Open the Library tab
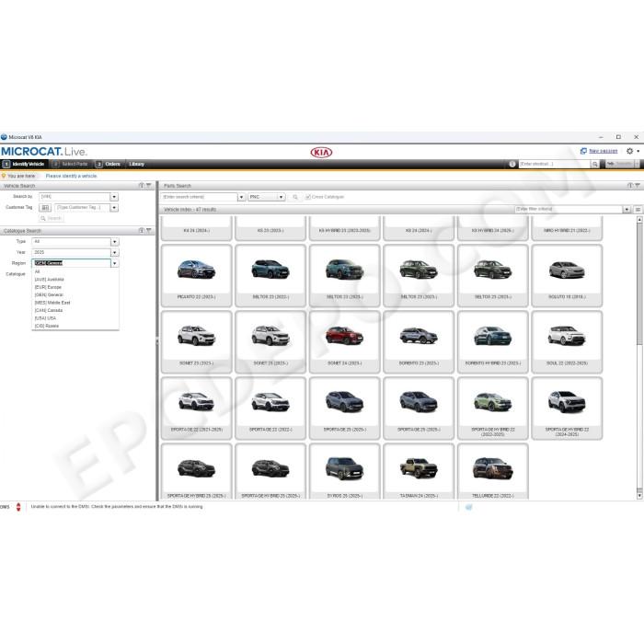The width and height of the screenshot is (644, 644). 137,164
